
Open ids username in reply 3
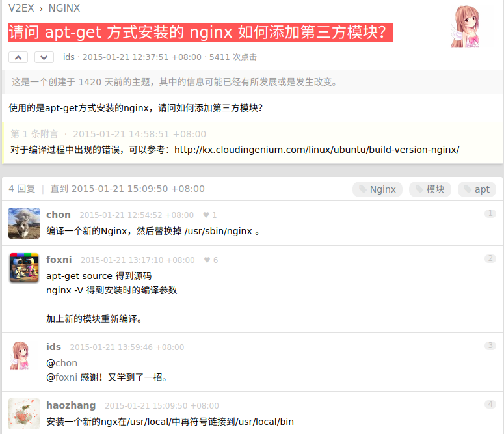(53, 347)
